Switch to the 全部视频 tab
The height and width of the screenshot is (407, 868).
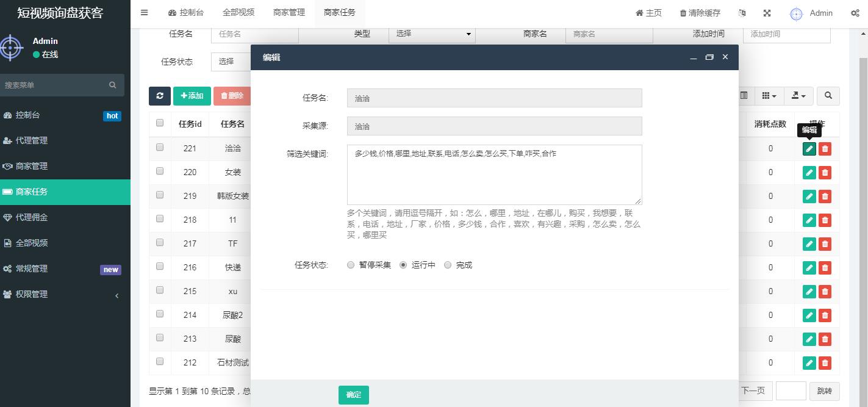(238, 13)
